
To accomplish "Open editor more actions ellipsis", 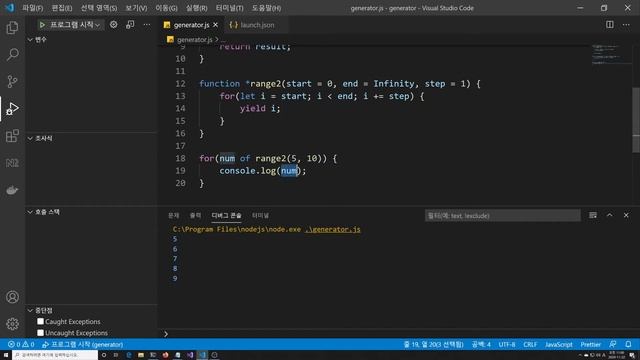I will (626, 25).
